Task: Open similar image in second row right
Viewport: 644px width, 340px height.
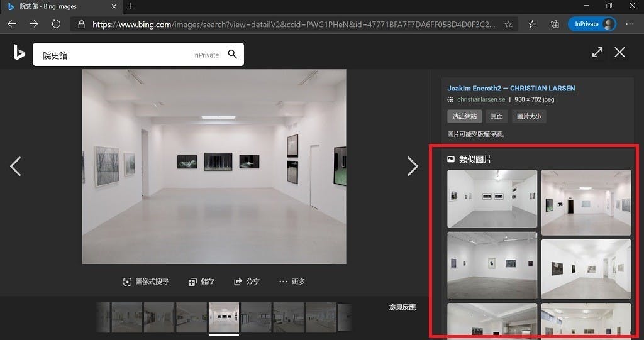Action: coord(586,270)
